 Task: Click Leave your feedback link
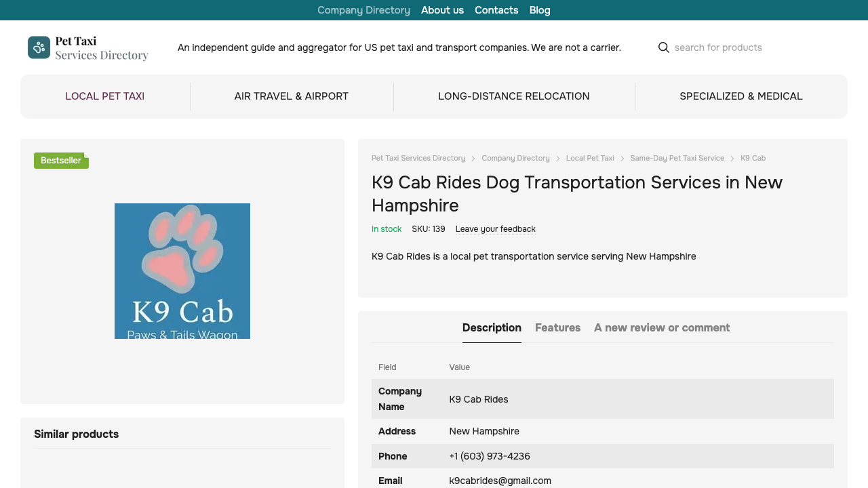496,229
